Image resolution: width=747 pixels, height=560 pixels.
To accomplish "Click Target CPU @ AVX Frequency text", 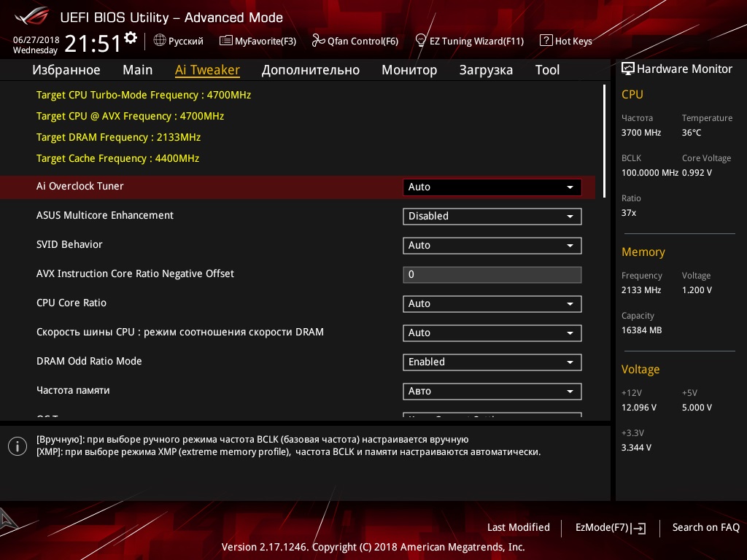I will click(x=130, y=116).
